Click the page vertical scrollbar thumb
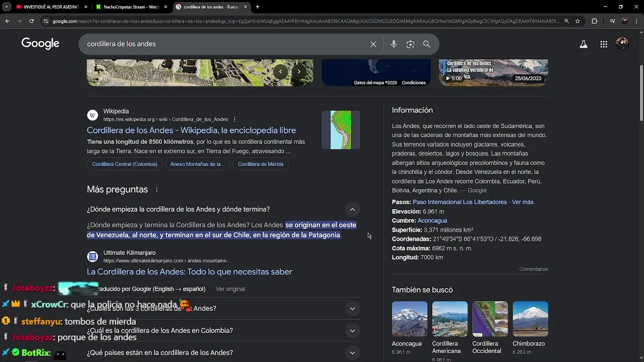This screenshot has width=644, height=362. (641, 93)
